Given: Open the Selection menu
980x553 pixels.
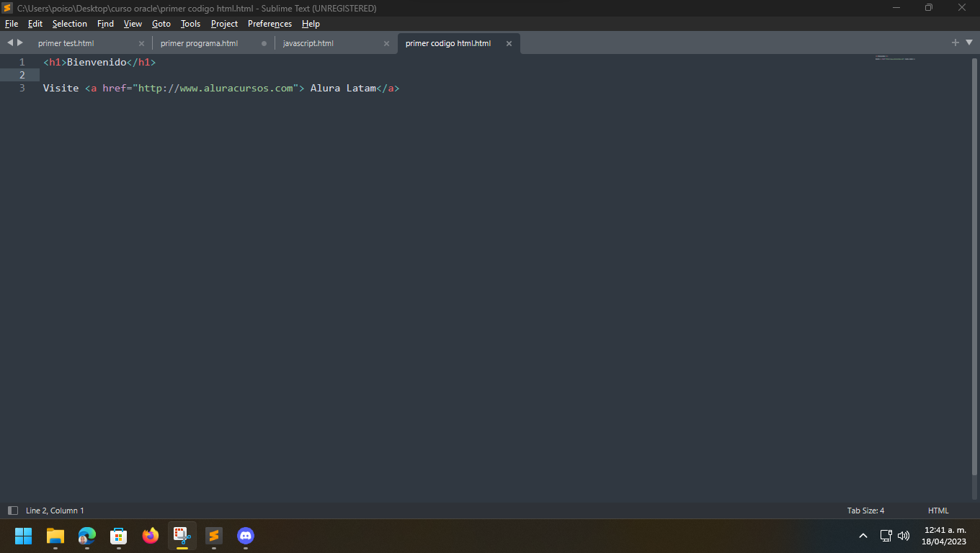Looking at the screenshot, I should pyautogui.click(x=70, y=24).
